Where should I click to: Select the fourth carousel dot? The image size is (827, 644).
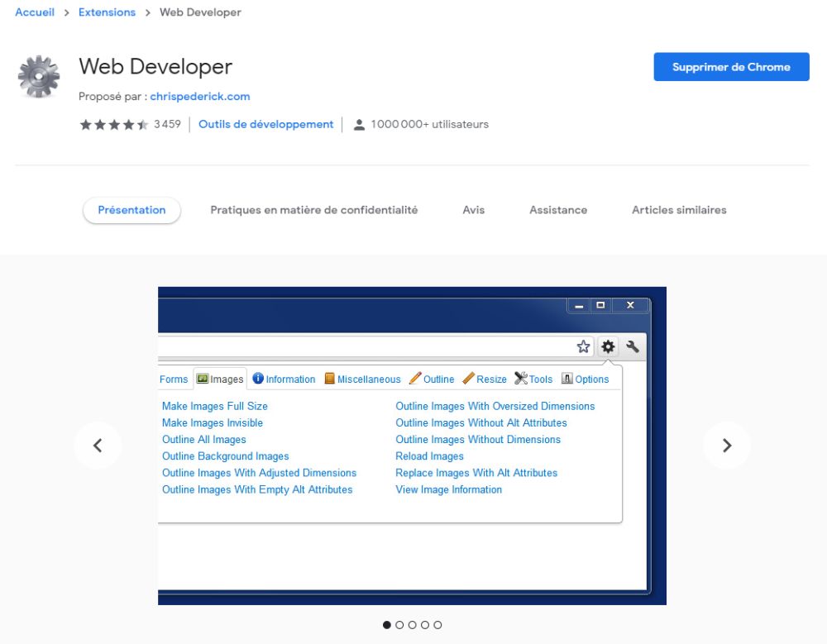[424, 625]
